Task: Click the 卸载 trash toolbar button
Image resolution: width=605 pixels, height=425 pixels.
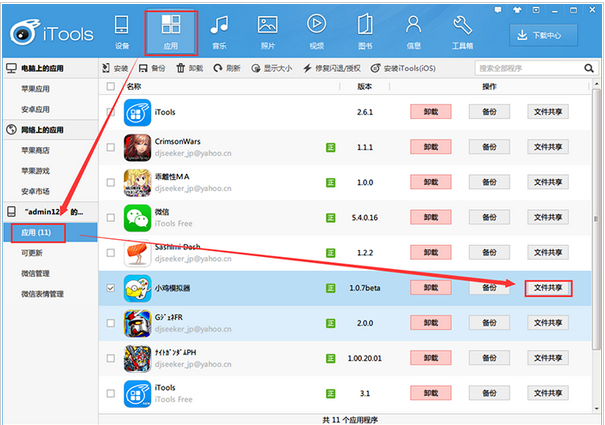Action: 189,68
